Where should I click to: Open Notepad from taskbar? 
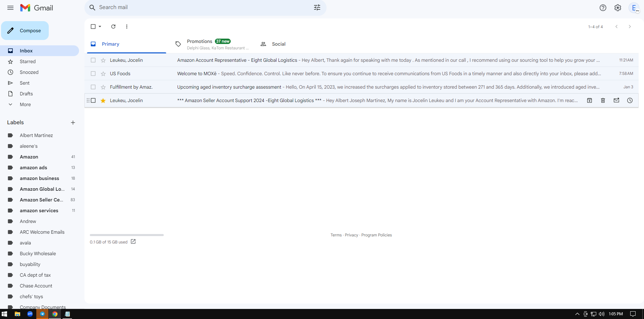point(67,314)
